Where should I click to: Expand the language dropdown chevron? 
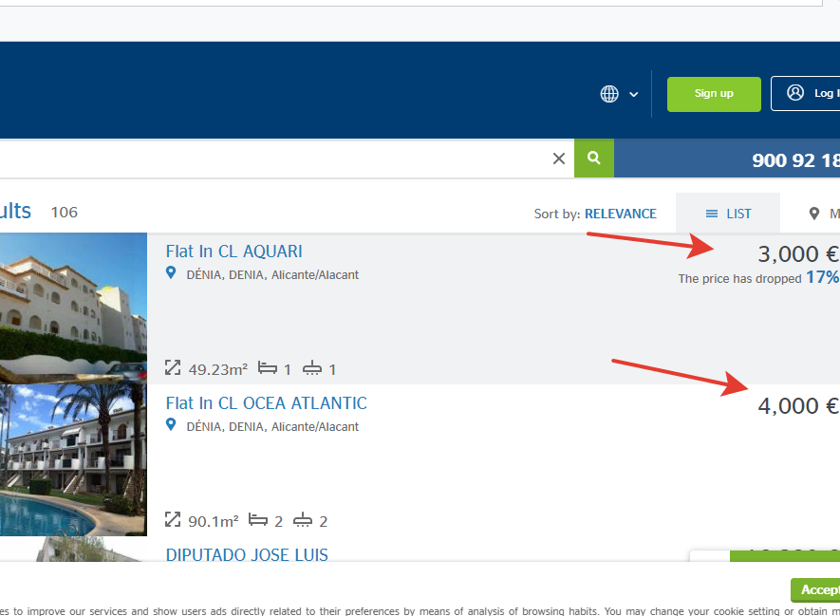tap(634, 94)
